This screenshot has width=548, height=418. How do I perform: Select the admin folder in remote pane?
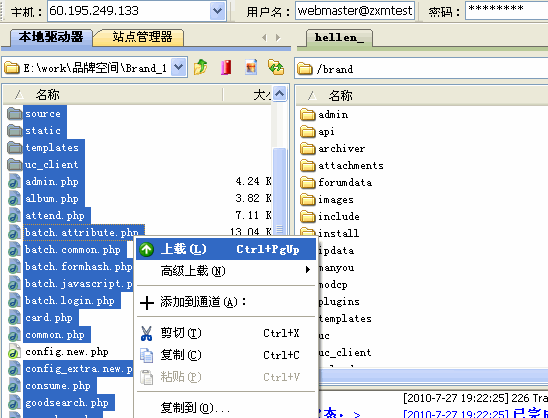click(324, 114)
